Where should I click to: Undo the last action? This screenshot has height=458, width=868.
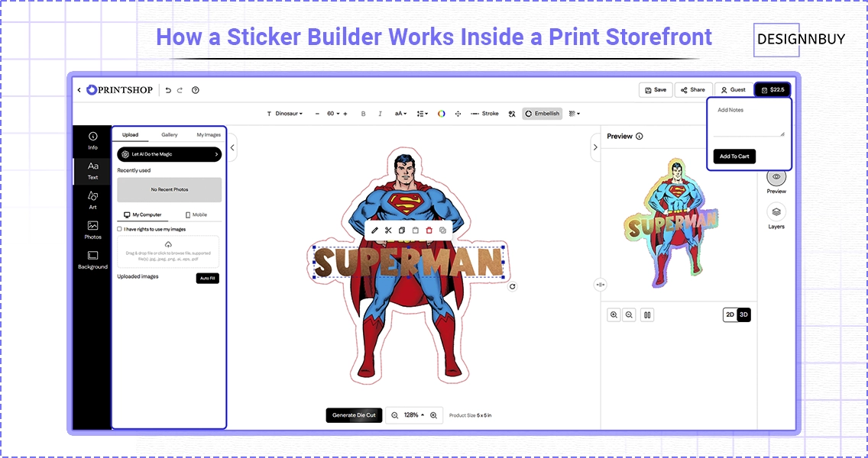tap(168, 90)
